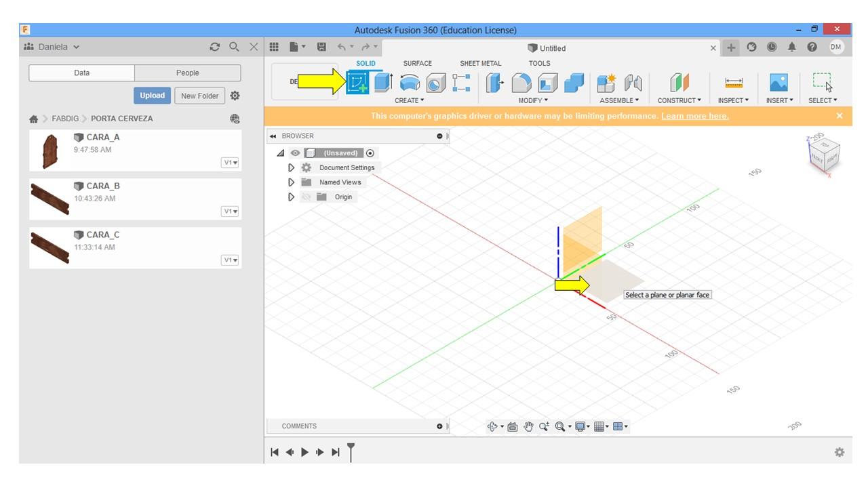Collapse the Unsaved root node
Image resolution: width=868 pixels, height=488 pixels.
[281, 153]
